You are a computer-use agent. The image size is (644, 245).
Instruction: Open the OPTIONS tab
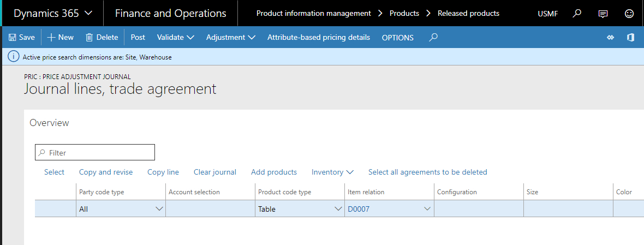[x=397, y=38]
